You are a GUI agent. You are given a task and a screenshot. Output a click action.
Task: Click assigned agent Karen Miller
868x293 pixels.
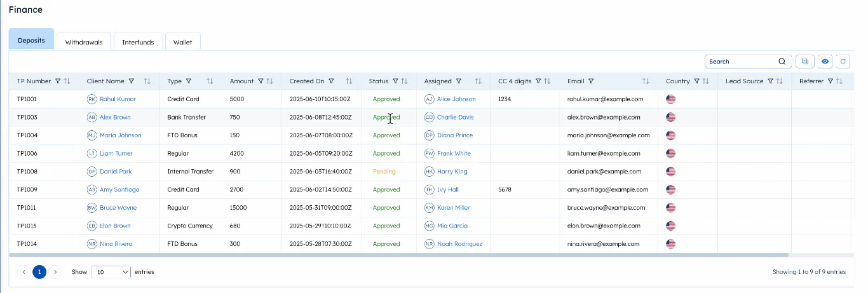tap(454, 208)
